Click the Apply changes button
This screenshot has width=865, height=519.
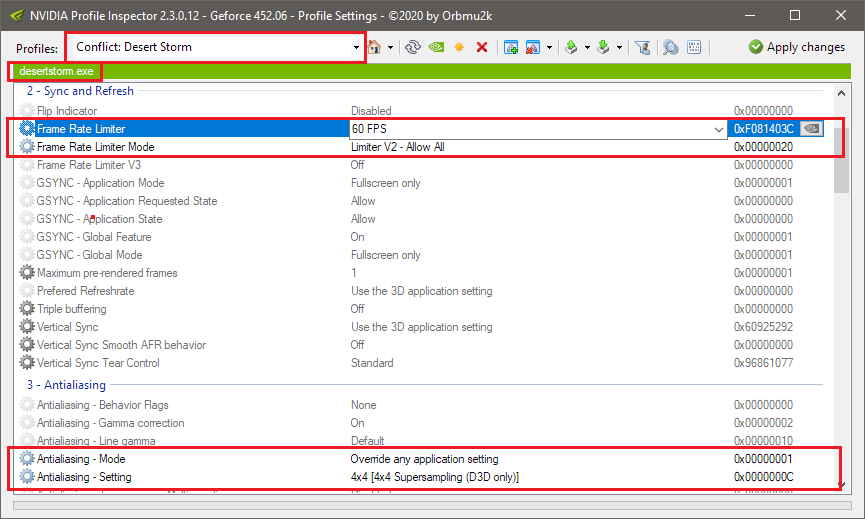tap(797, 47)
